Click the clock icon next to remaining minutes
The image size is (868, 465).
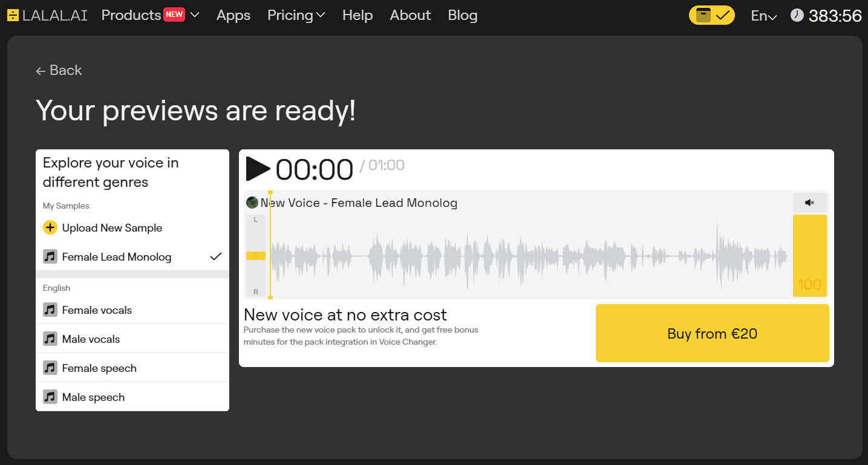(x=797, y=15)
